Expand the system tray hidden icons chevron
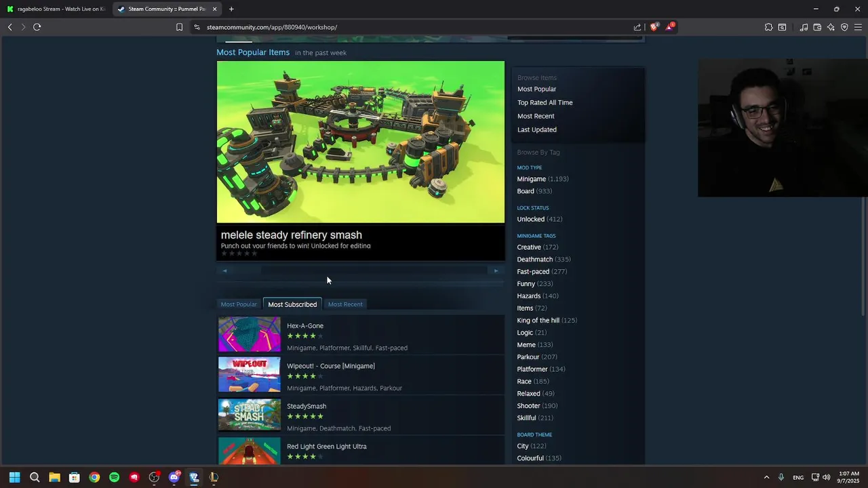Image resolution: width=868 pixels, height=488 pixels. point(766,477)
